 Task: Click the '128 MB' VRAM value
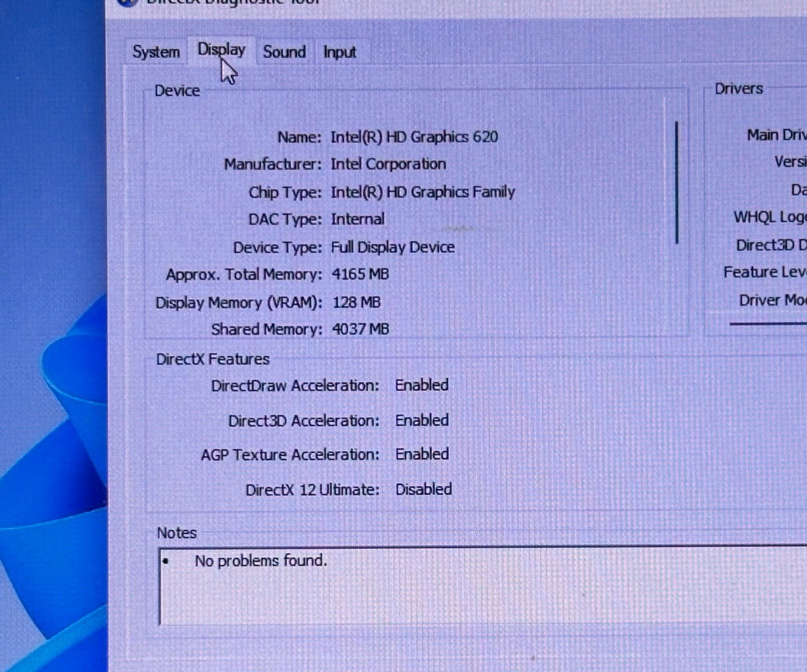[357, 302]
